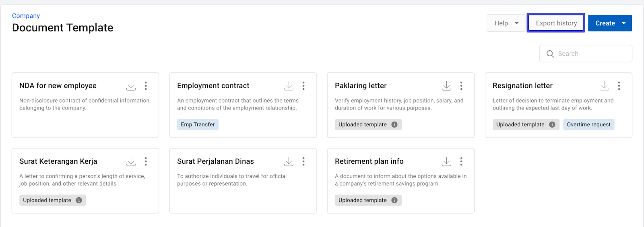Open more options for Retirement plan info

[461, 161]
